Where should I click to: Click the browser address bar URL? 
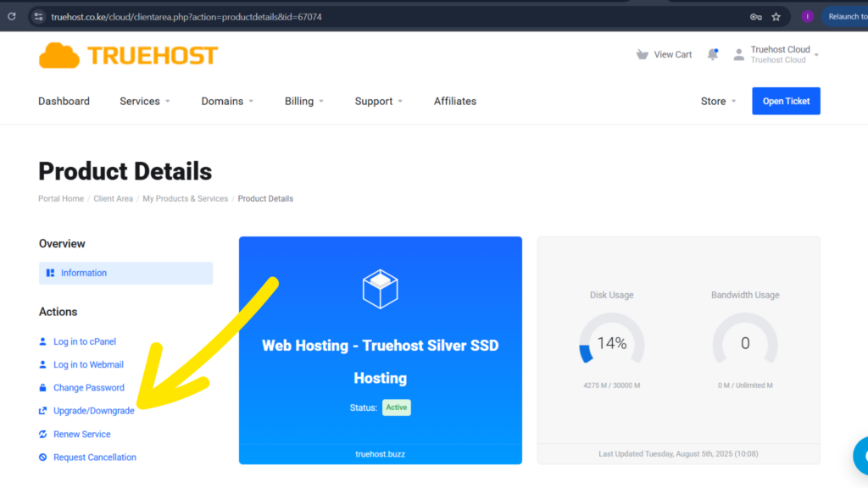pos(186,17)
